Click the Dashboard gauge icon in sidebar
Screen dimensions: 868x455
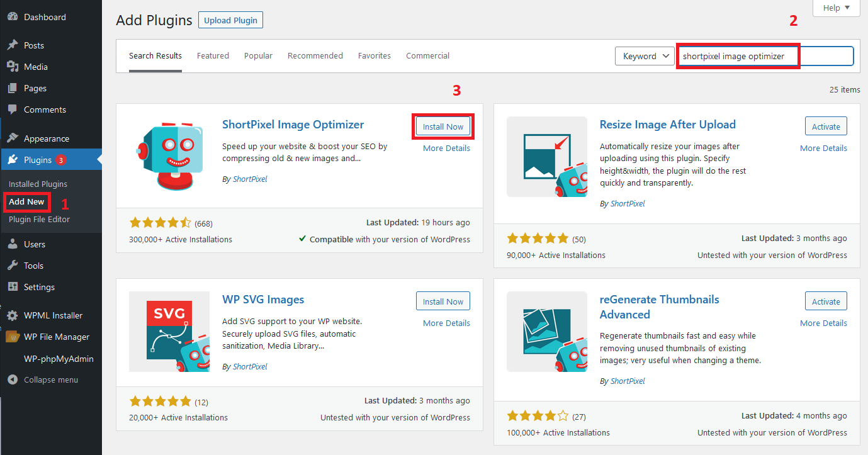pyautogui.click(x=12, y=17)
